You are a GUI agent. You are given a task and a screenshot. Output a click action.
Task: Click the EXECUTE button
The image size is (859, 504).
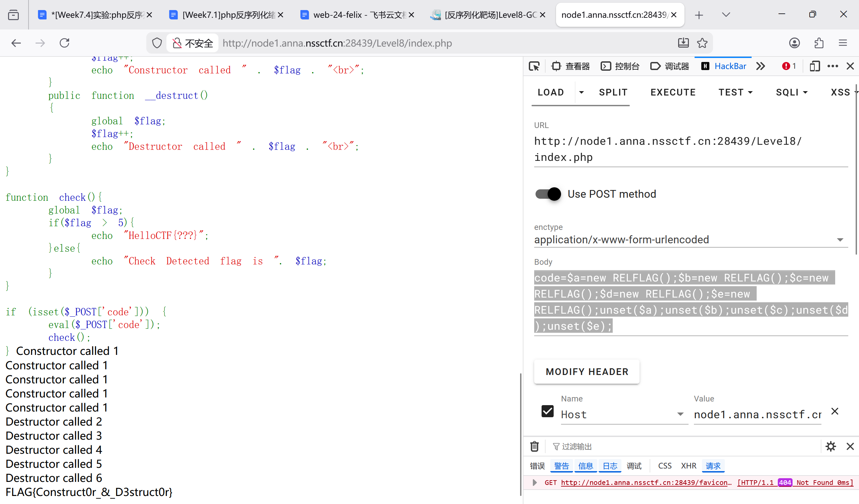[x=673, y=92]
